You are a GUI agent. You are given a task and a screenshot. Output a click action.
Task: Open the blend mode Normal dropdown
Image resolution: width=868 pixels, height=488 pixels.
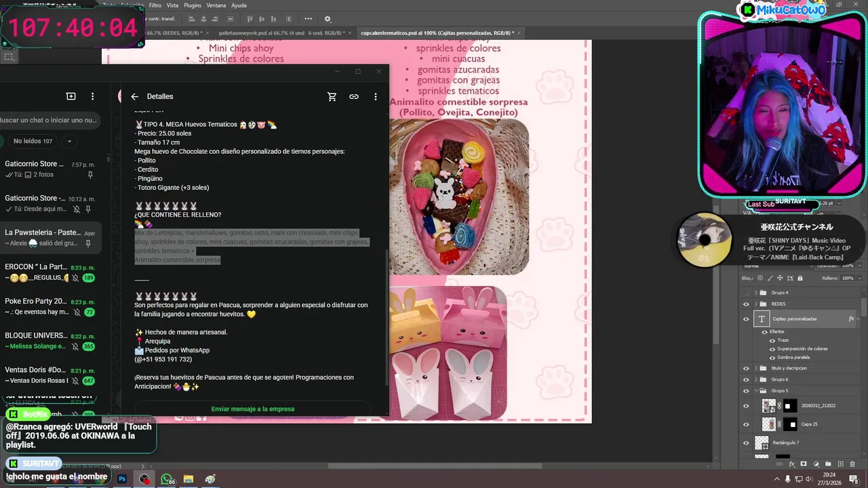(777, 266)
